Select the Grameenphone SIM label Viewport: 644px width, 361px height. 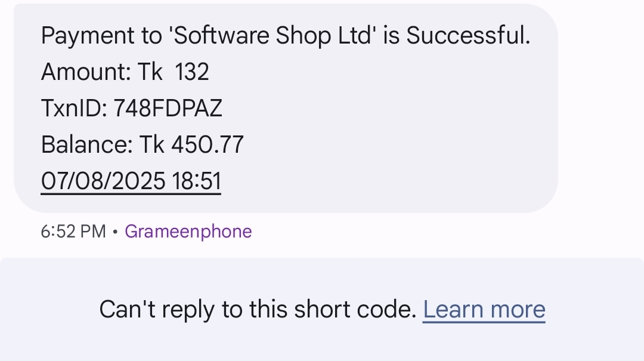(188, 232)
